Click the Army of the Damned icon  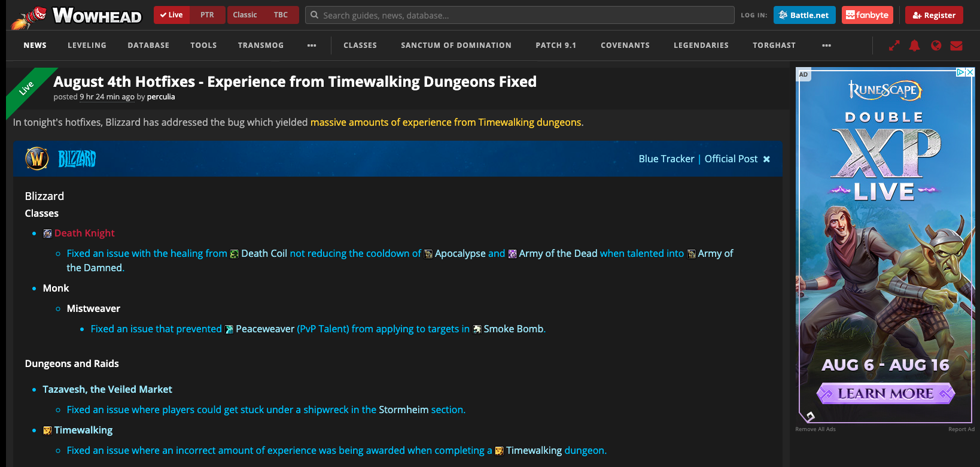692,254
